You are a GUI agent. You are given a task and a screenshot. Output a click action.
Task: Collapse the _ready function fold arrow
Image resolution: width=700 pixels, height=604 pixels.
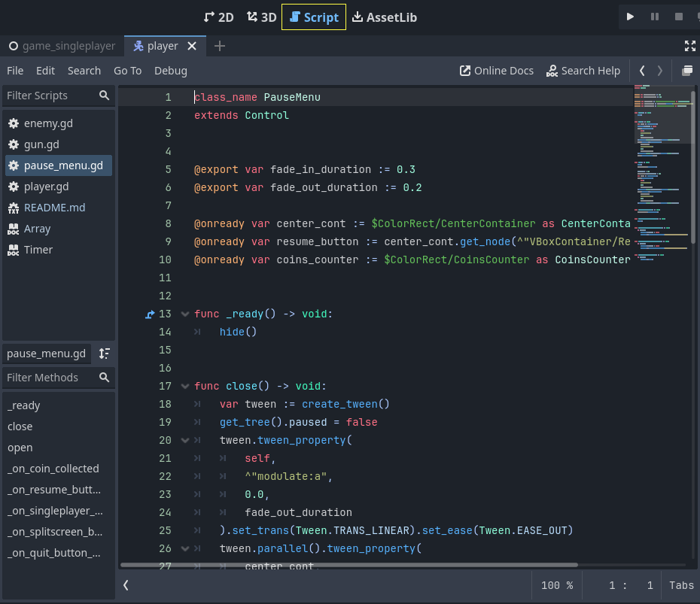(185, 314)
